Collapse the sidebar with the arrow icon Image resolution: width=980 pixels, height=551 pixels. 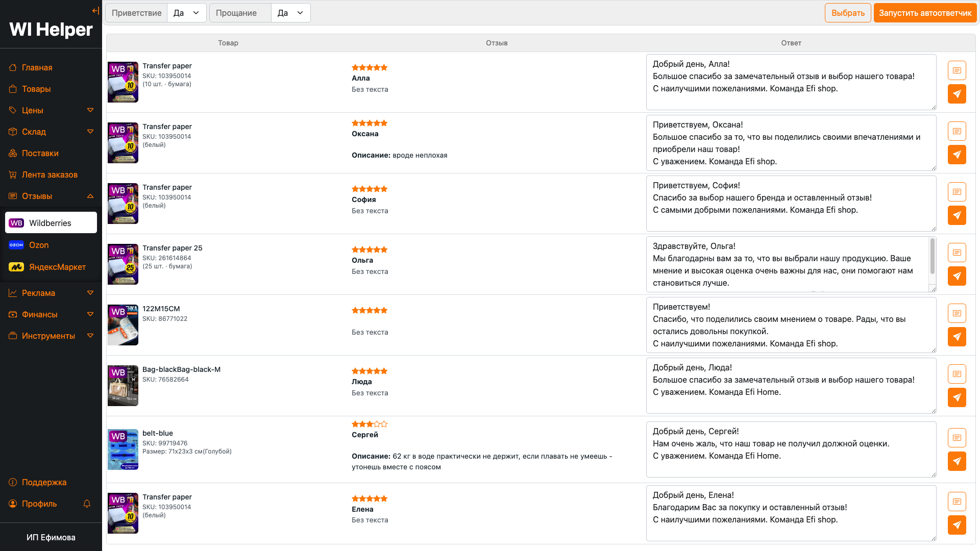click(95, 11)
